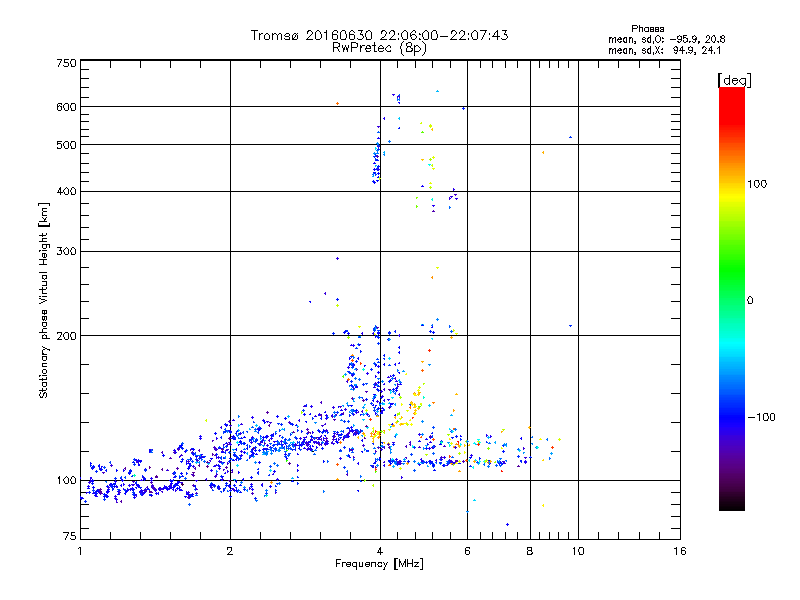Image resolution: width=800 pixels, height=600 pixels.
Task: Click the colorbar tick label '0'
Action: coord(750,301)
